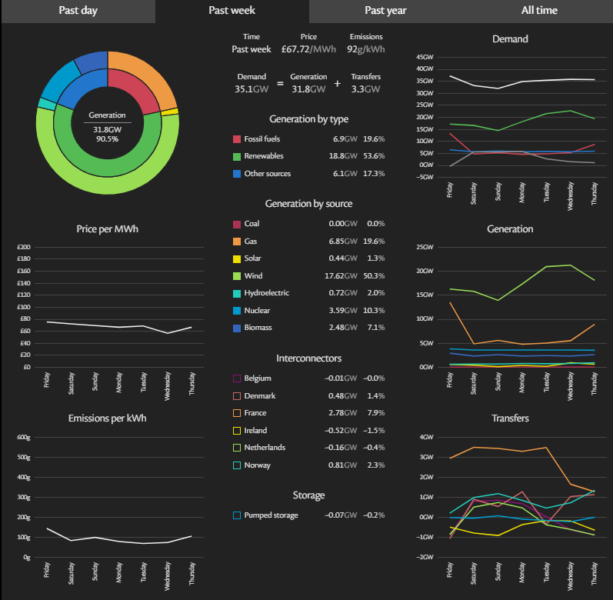613x600 pixels.
Task: Switch to the All time tab
Action: click(x=539, y=10)
